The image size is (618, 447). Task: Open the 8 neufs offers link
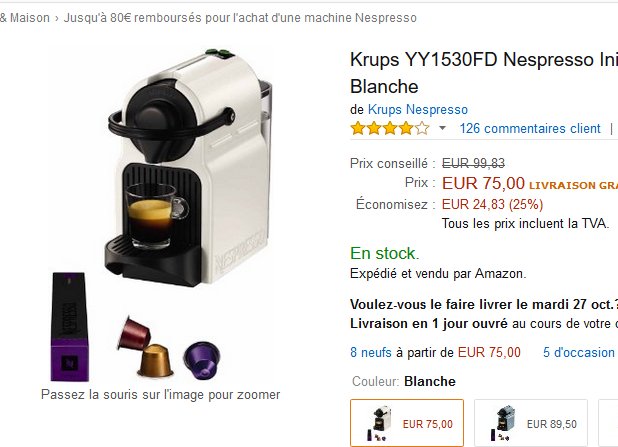371,352
